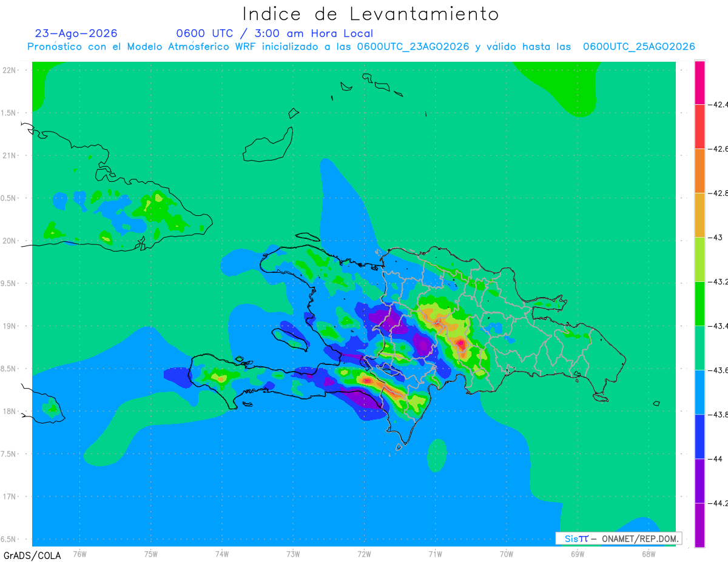The height and width of the screenshot is (562, 728).
Task: Click the '-42.8' colorbar value
Action: [719, 193]
